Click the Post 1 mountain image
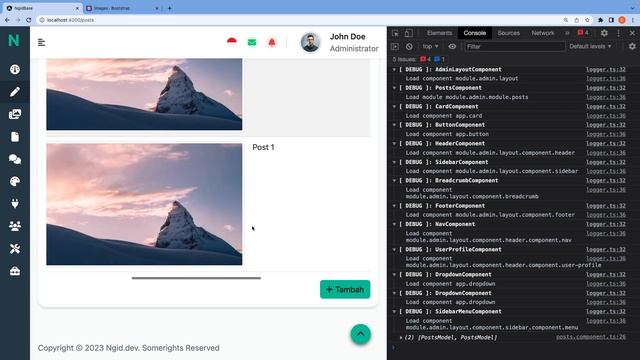Screen dimensions: 640x360 (x=144, y=204)
